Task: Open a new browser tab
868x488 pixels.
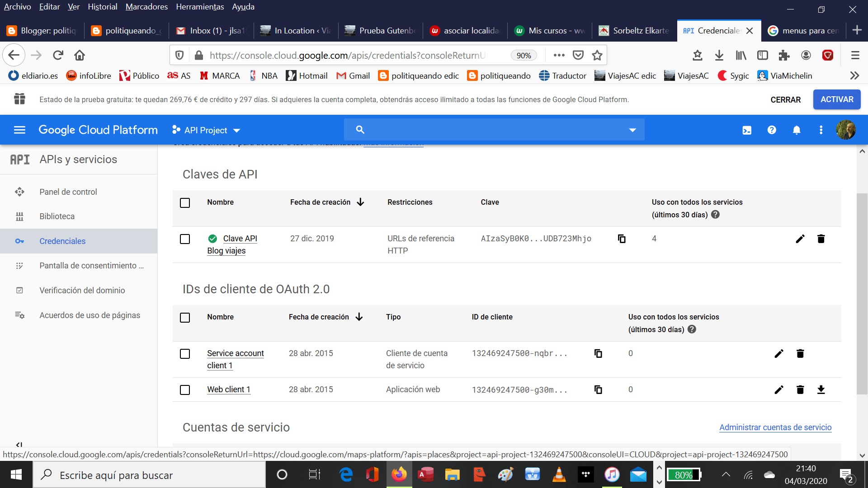Action: tap(857, 30)
